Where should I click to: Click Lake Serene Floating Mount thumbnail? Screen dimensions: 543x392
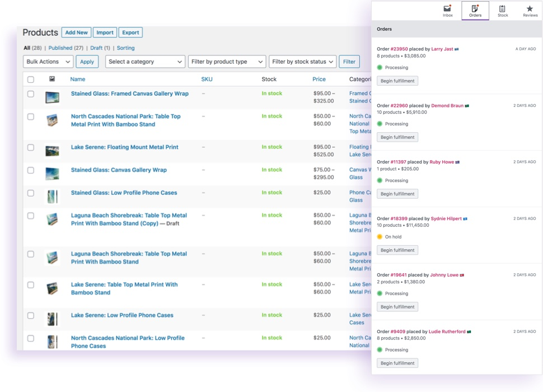[52, 151]
